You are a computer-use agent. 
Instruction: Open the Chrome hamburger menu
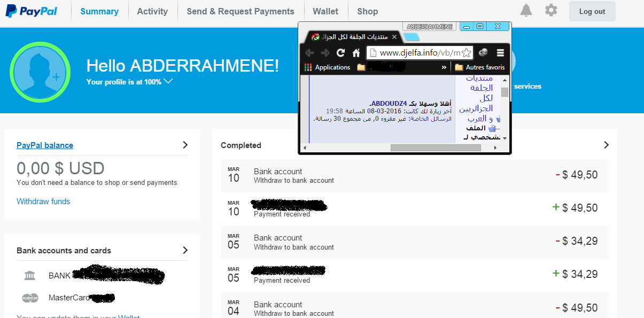(500, 53)
